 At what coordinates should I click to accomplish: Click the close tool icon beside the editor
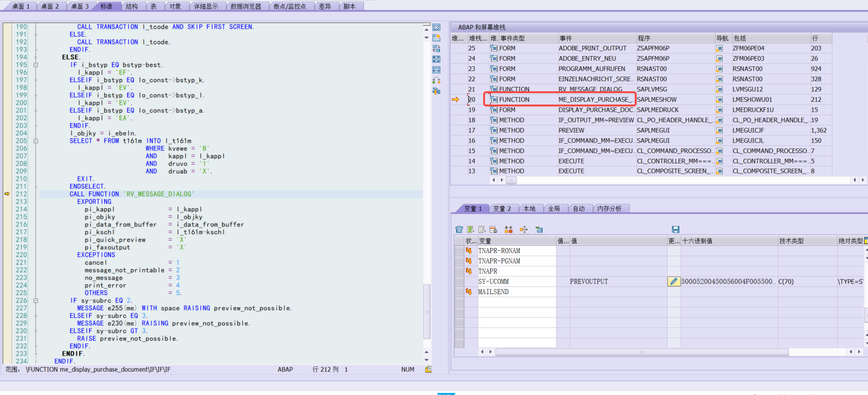point(437,28)
